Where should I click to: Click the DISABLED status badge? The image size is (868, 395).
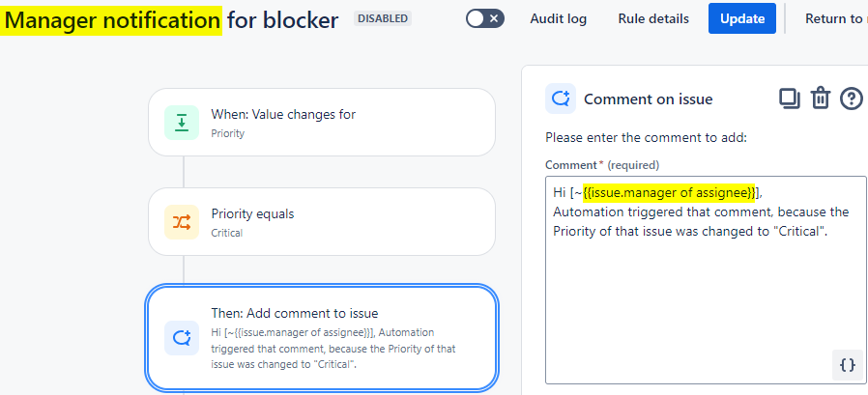[383, 18]
